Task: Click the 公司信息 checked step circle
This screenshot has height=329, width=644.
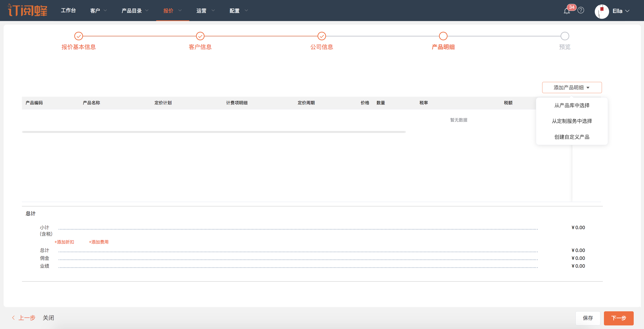Action: coord(322,36)
